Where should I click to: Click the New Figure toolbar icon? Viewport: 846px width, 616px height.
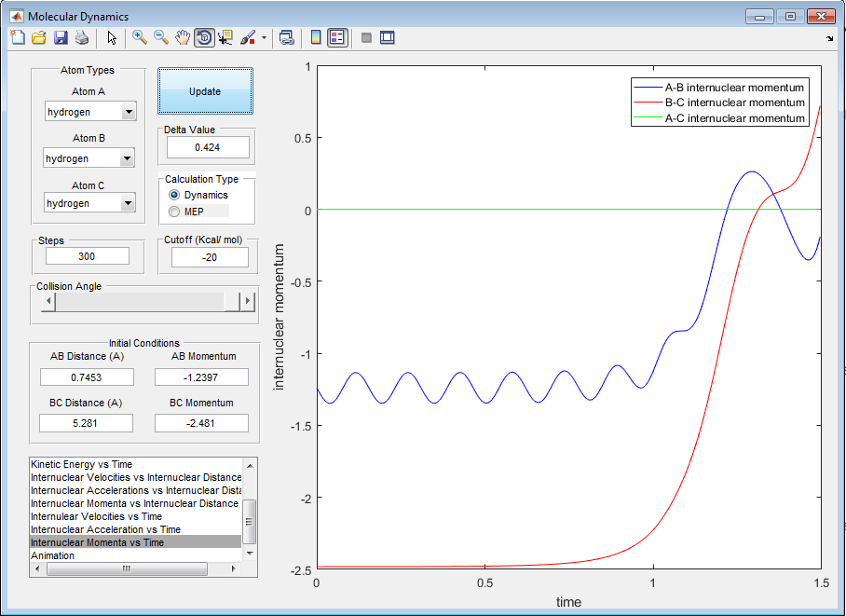18,38
